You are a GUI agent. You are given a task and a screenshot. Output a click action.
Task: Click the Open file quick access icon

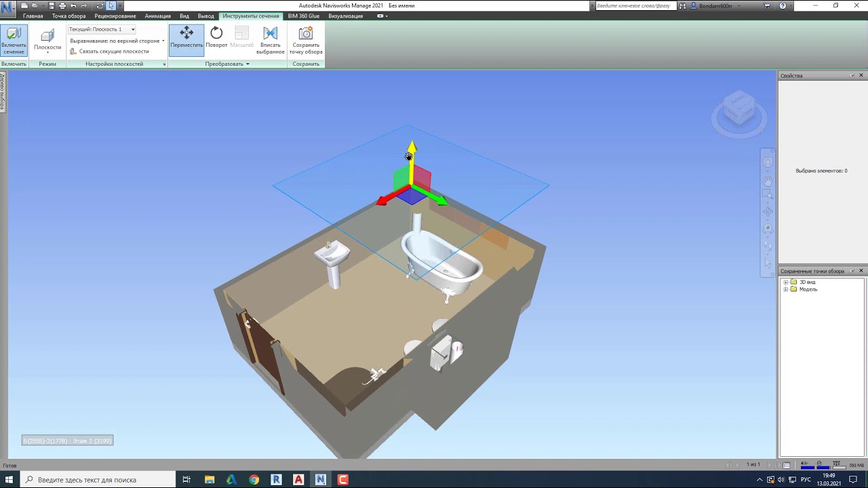(x=35, y=5)
